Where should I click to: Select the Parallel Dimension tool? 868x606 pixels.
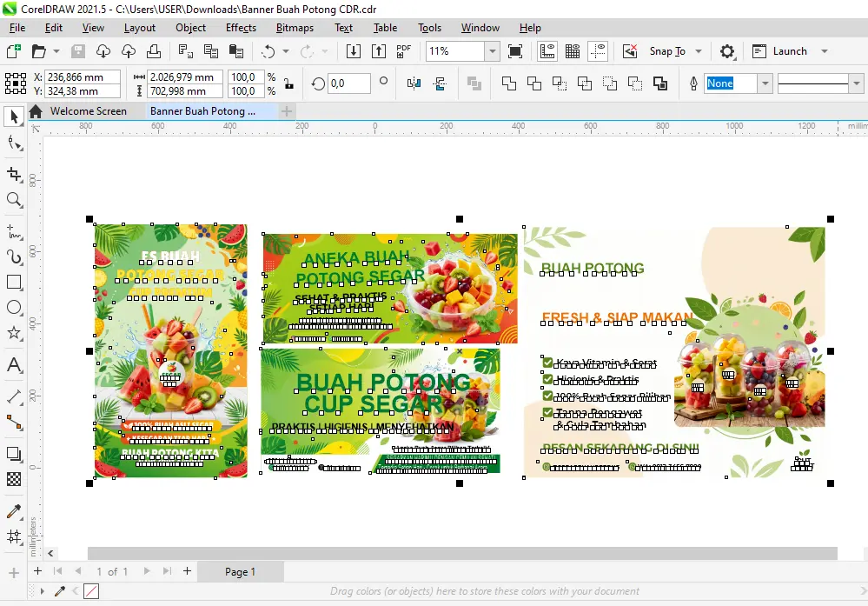pyautogui.click(x=14, y=396)
